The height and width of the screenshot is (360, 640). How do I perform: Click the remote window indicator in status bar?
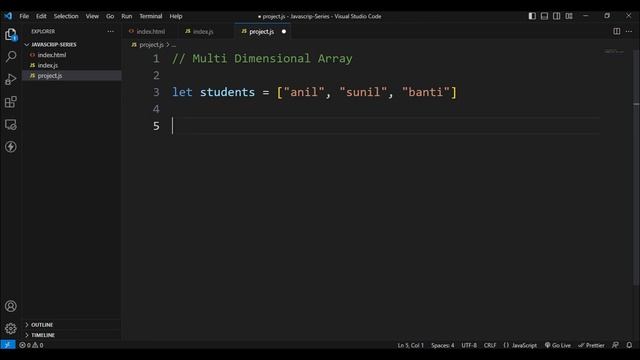pos(8,345)
